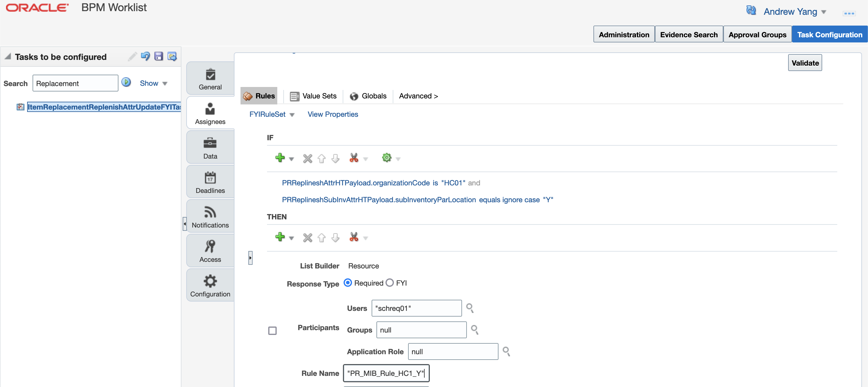868x387 pixels.
Task: Click the delete X icon under THEN
Action: [307, 237]
